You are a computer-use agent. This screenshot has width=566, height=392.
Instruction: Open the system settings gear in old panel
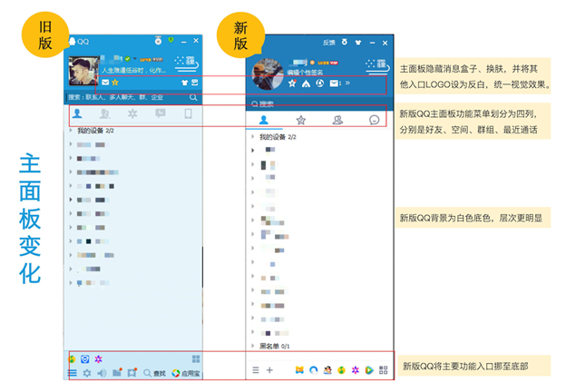pyautogui.click(x=87, y=373)
